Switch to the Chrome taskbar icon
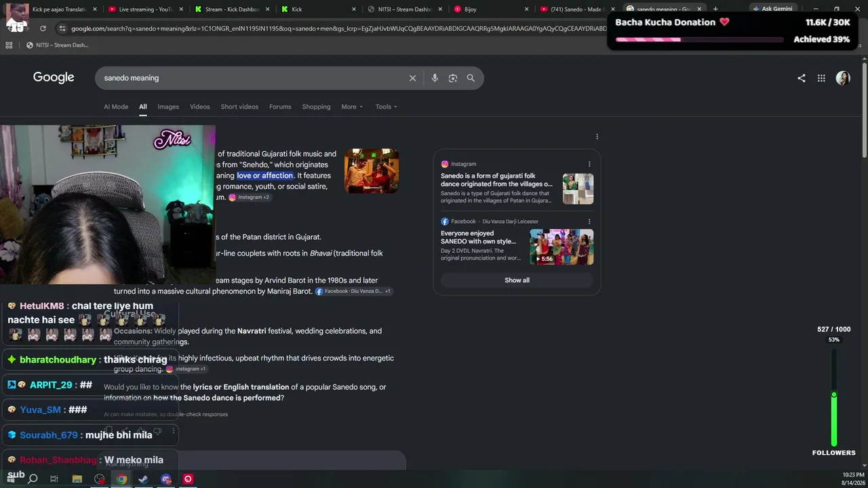This screenshot has height=488, width=868. (x=121, y=479)
